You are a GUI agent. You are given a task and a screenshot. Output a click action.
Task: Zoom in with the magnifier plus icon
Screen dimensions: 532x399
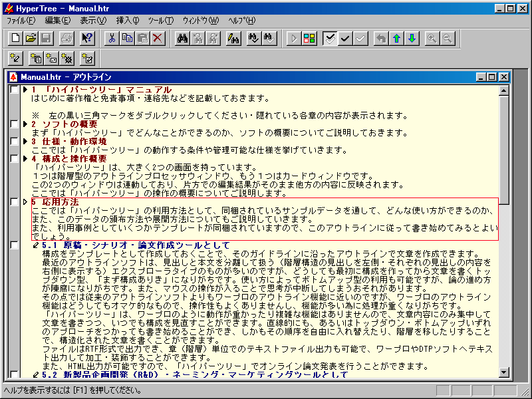point(432,39)
